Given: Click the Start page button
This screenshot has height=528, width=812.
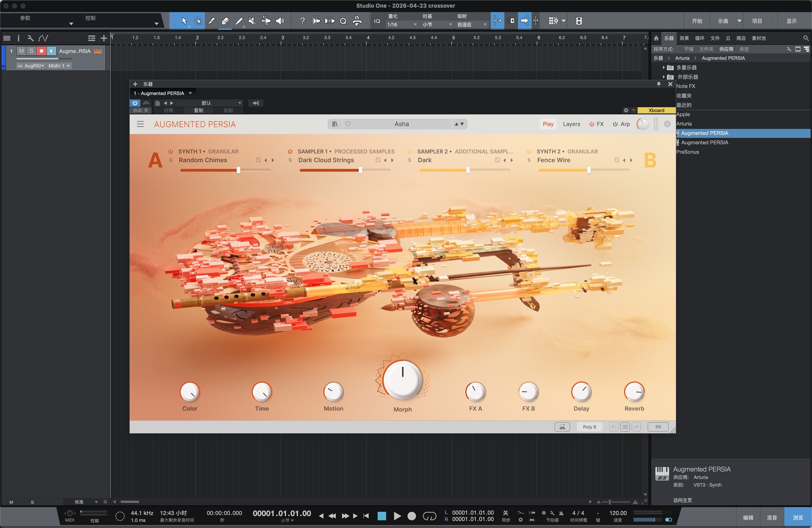Looking at the screenshot, I should click(x=697, y=21).
